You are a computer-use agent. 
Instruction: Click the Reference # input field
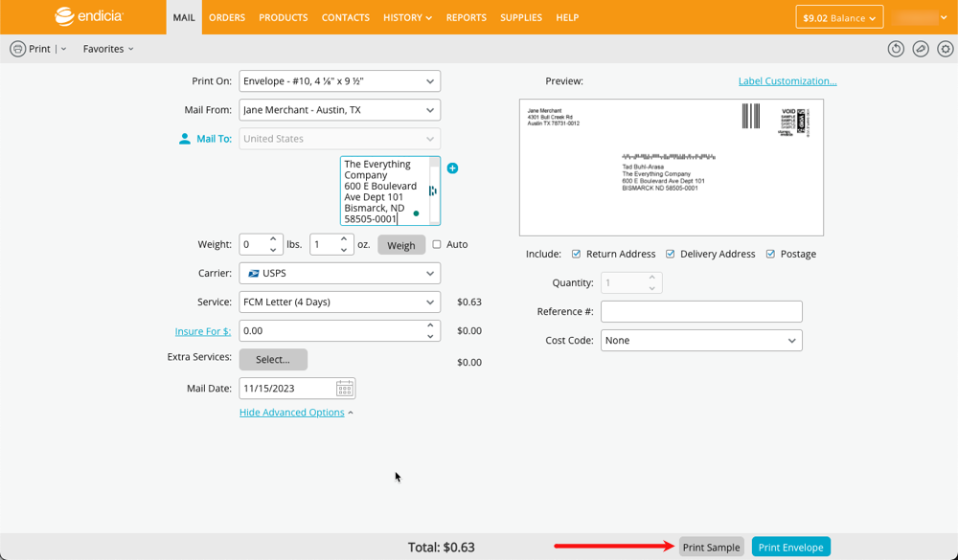(701, 311)
